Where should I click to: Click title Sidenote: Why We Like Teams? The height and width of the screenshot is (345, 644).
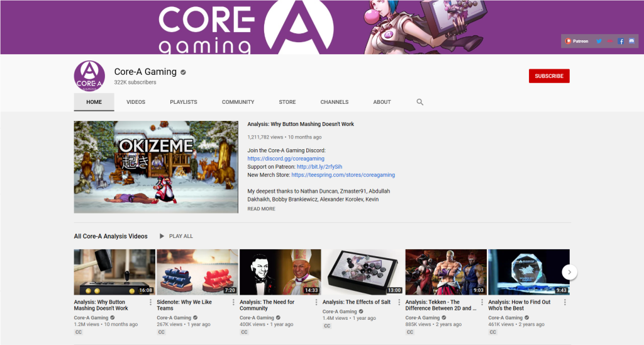coord(184,305)
